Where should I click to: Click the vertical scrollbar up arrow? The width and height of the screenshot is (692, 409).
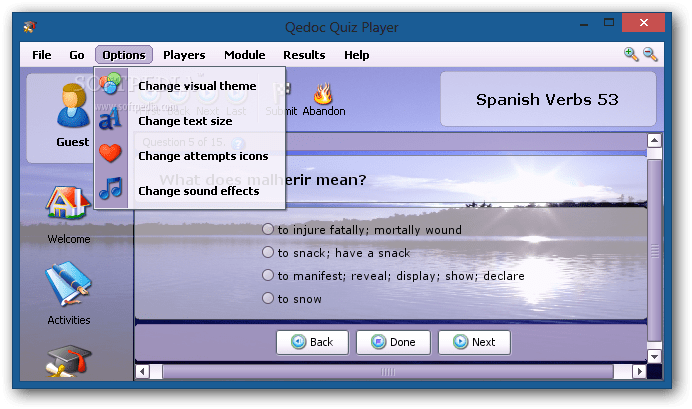coord(654,141)
